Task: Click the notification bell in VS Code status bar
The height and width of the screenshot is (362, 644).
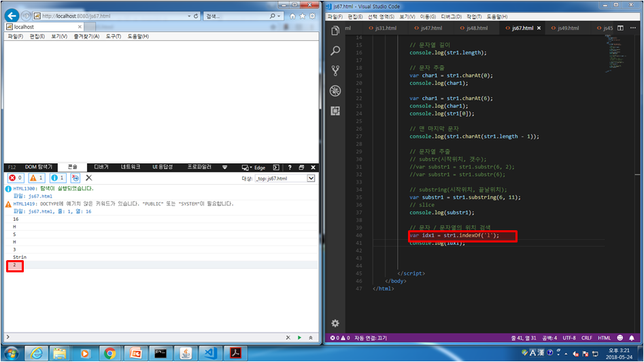Action: click(x=632, y=338)
